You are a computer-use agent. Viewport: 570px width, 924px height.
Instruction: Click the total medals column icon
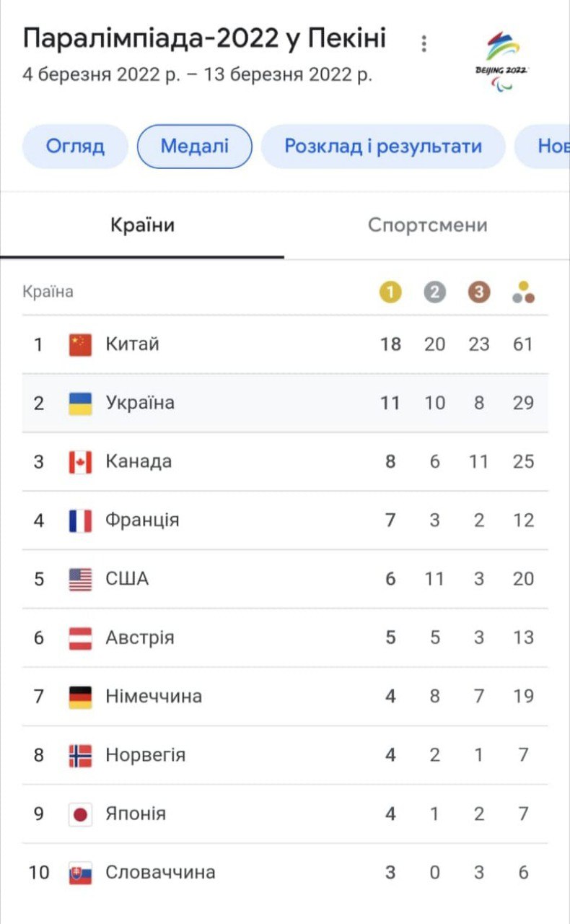click(x=523, y=292)
